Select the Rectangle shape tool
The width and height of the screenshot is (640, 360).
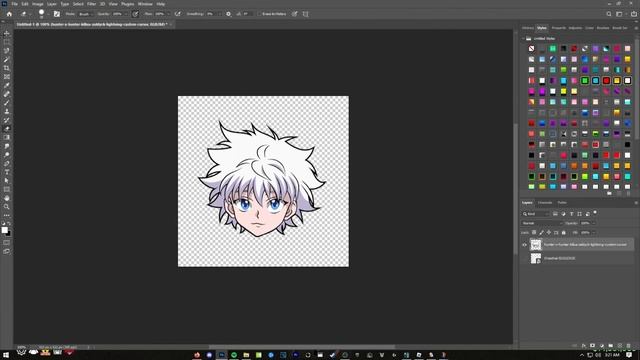[x=7, y=189]
